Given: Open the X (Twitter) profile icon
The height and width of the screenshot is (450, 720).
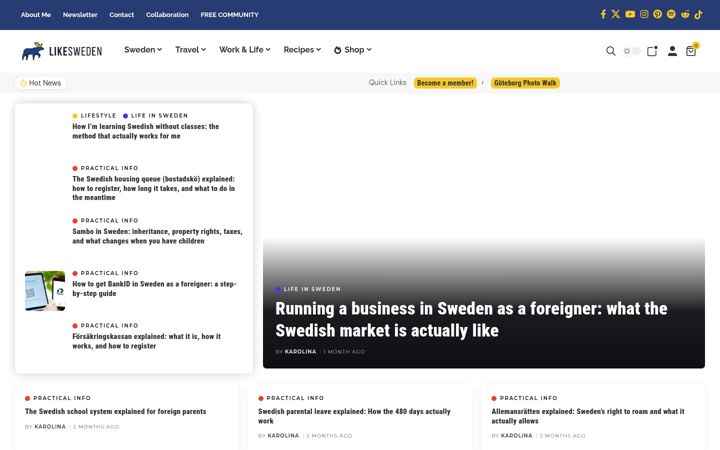Looking at the screenshot, I should pos(616,14).
